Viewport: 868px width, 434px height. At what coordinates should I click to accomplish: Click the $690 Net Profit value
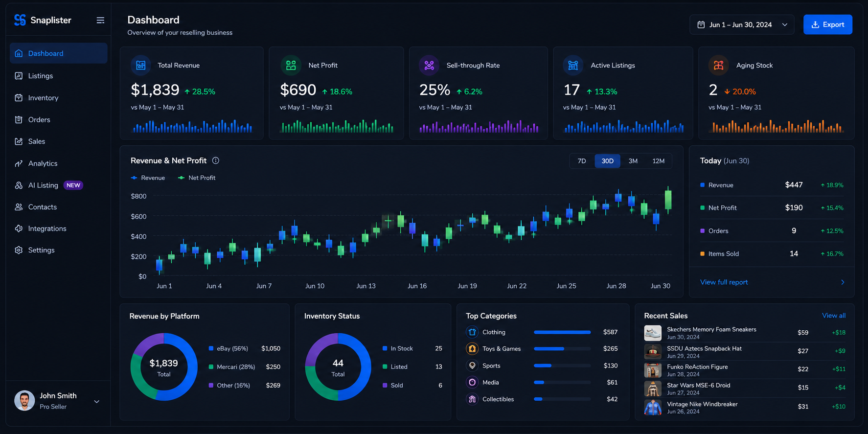pyautogui.click(x=298, y=90)
